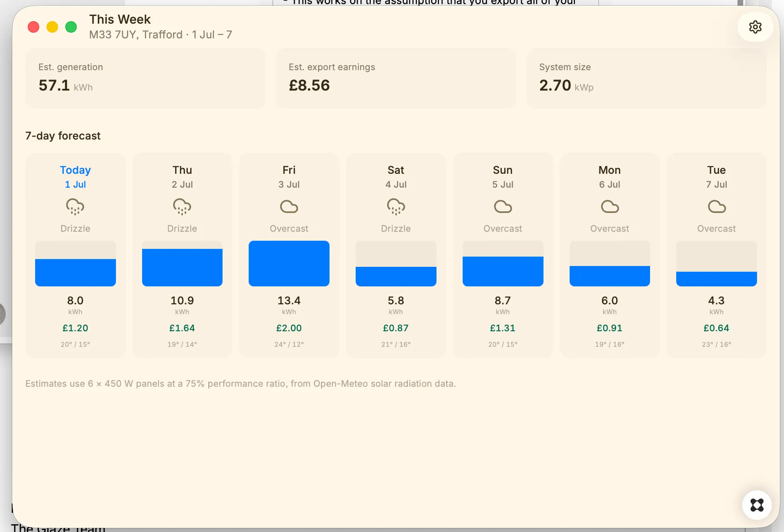Screen dimensions: 784x532
Task: Select the 'Thu' day heading
Action: (x=182, y=170)
